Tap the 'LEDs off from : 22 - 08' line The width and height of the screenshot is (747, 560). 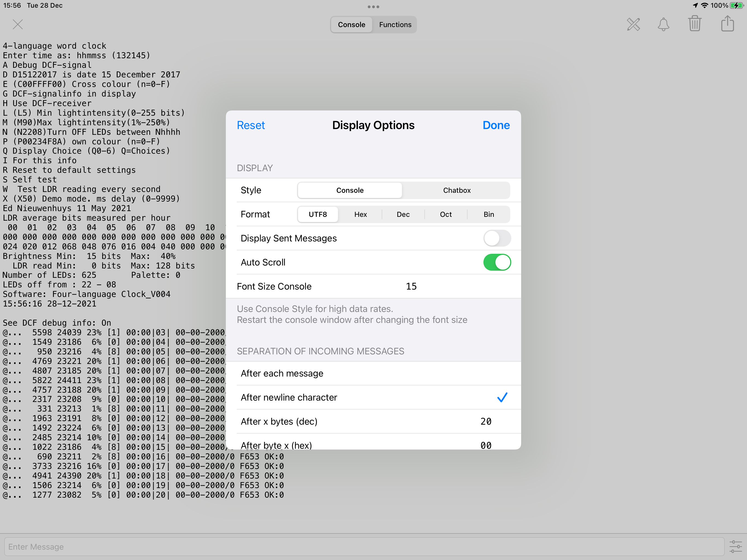59,284
